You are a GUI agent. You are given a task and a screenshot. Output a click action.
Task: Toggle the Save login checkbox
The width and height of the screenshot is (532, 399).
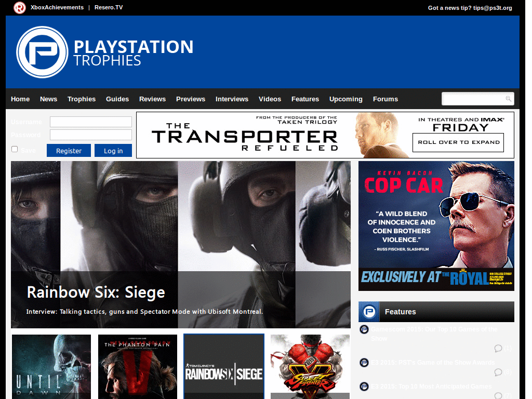(x=15, y=149)
